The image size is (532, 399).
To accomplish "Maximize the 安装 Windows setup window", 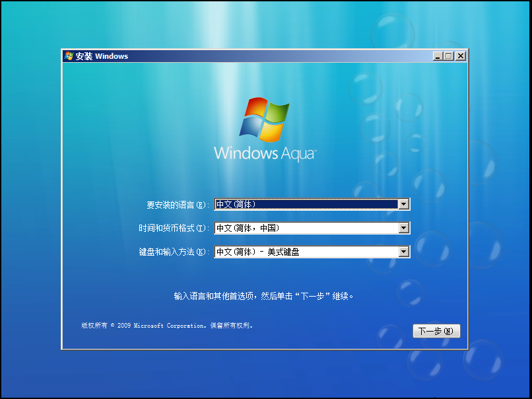I will click(x=449, y=56).
